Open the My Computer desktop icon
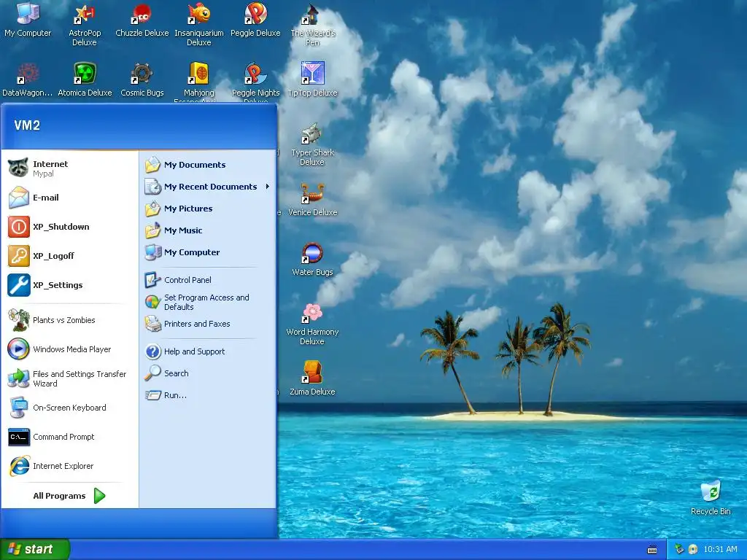The height and width of the screenshot is (560, 747). coord(28,19)
